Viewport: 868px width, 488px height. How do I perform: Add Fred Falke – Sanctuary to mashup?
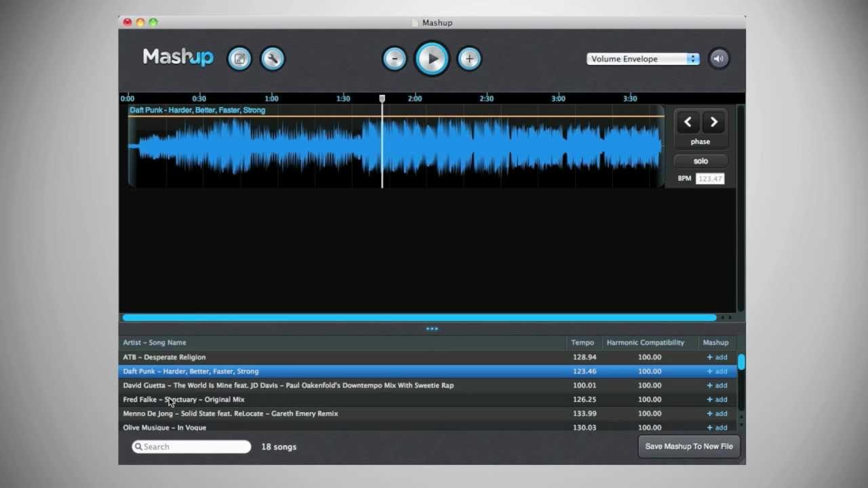coord(717,400)
